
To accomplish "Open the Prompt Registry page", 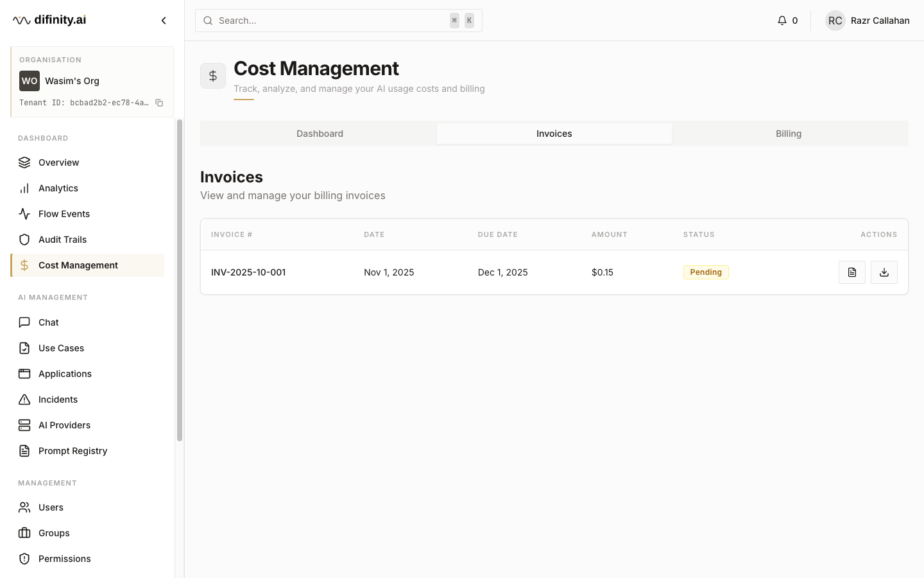I will [x=87, y=451].
